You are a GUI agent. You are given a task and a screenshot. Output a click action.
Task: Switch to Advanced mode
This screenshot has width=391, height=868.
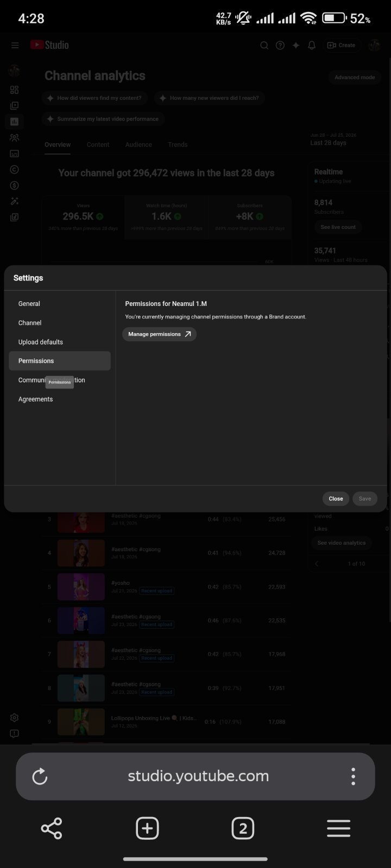pos(355,78)
